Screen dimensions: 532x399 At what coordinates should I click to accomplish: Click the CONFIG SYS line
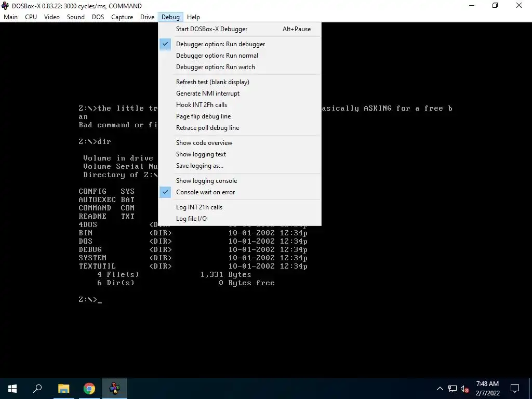pyautogui.click(x=107, y=191)
